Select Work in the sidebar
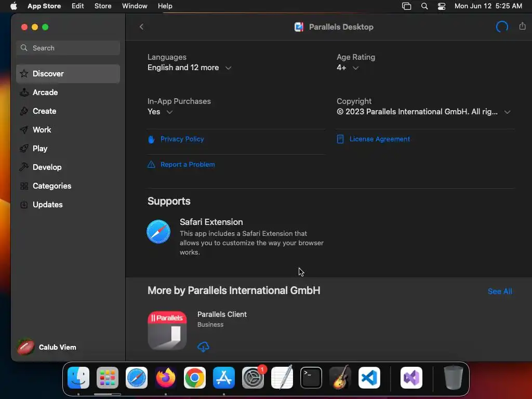 68,129
